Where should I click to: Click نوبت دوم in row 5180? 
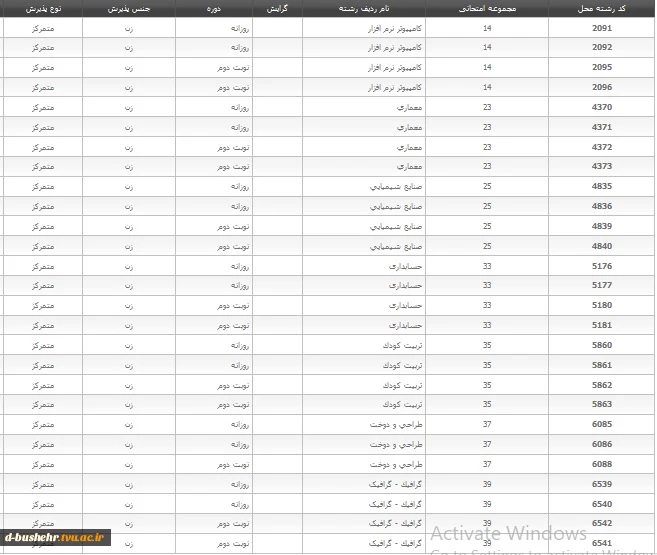click(233, 305)
